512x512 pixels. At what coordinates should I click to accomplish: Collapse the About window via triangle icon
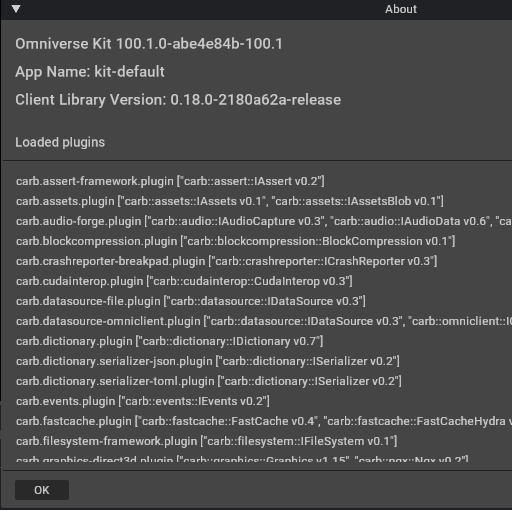click(x=16, y=9)
